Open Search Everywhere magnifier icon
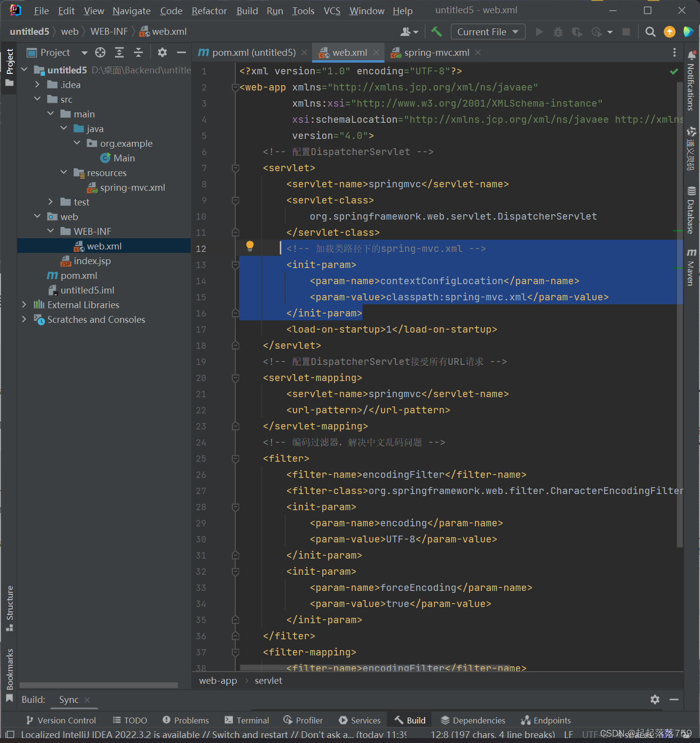 pyautogui.click(x=650, y=32)
